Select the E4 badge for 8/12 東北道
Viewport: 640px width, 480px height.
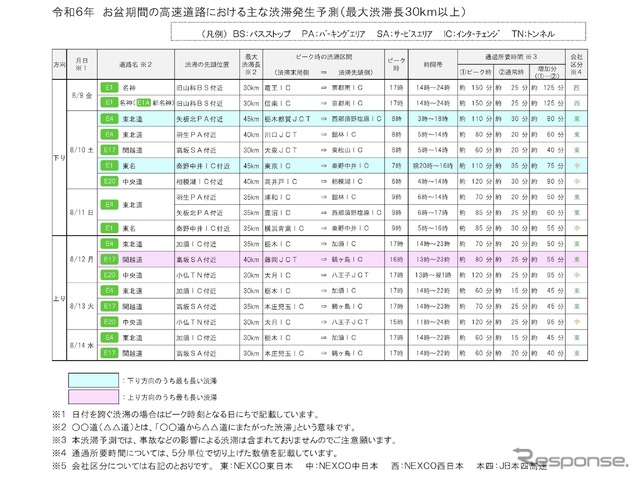click(x=109, y=244)
